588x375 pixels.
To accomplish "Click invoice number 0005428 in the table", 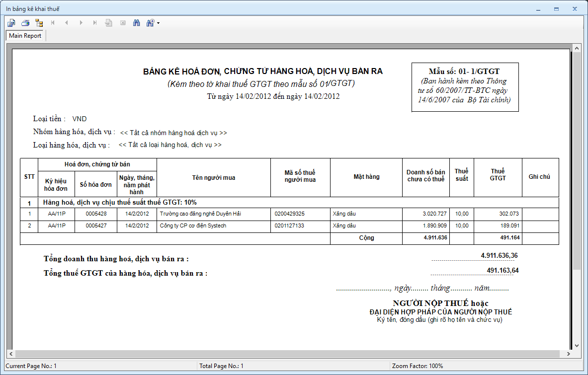I will click(x=96, y=214).
